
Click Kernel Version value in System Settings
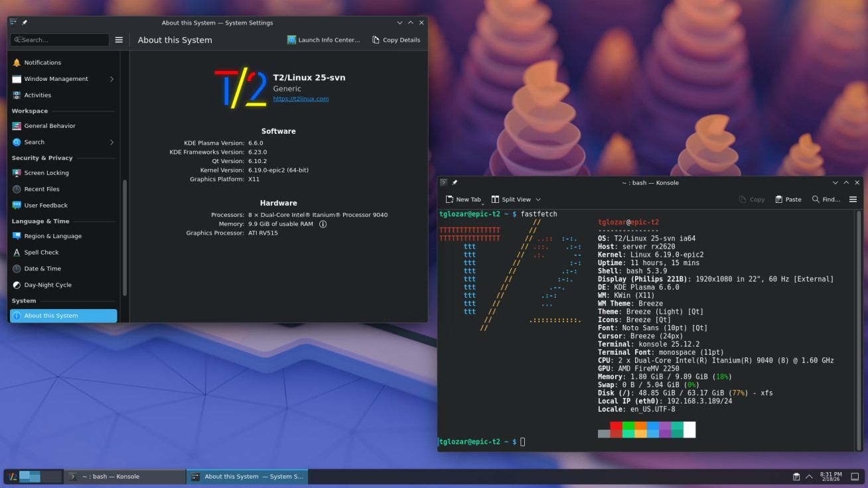(278, 170)
